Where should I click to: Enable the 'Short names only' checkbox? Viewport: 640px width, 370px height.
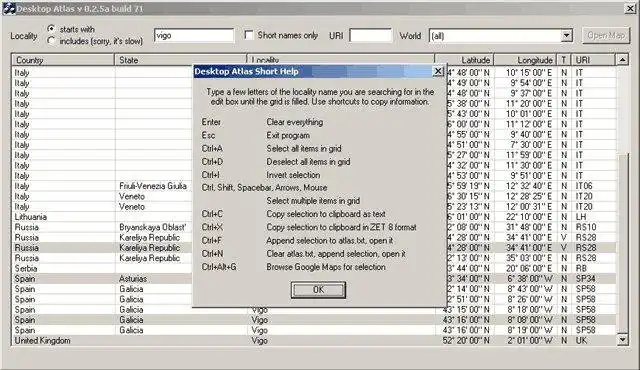[249, 35]
